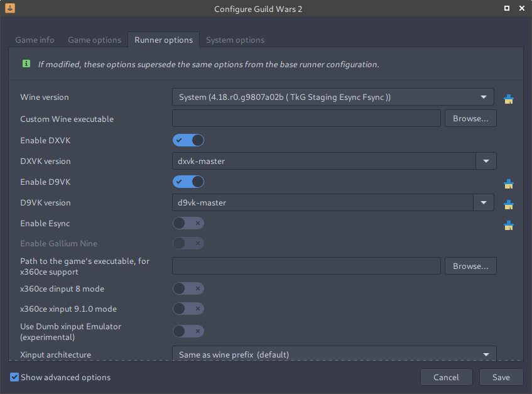Switch to the System options tab
The image size is (532, 394).
235,40
